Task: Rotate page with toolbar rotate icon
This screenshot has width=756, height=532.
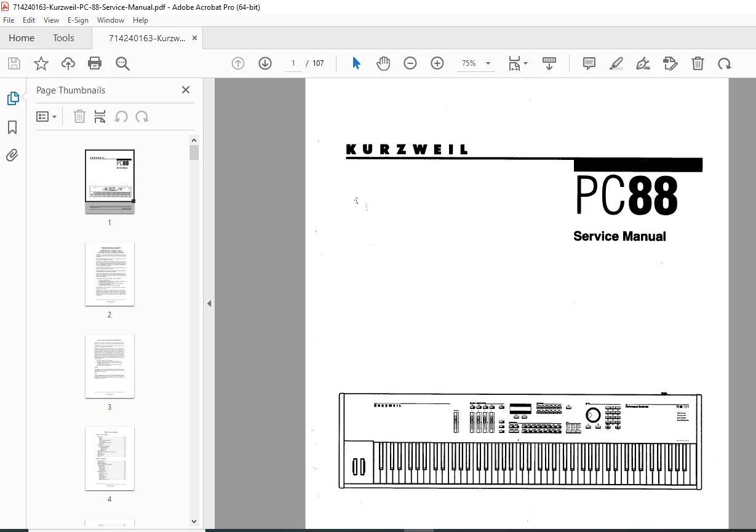Action: point(725,63)
